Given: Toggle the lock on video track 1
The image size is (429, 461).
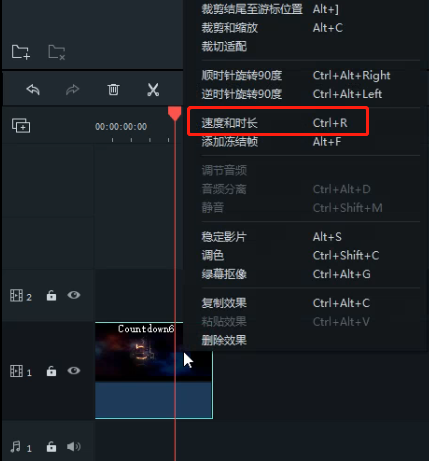Looking at the screenshot, I should (51, 371).
